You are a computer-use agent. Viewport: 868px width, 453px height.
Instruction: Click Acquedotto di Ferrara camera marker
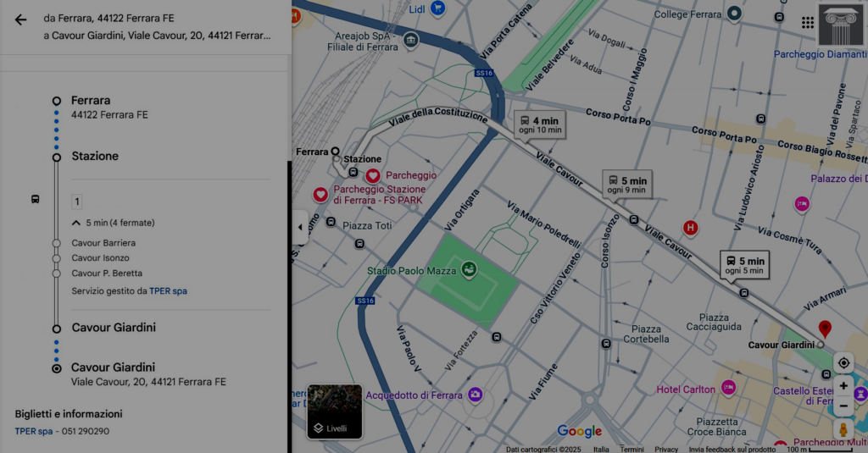pyautogui.click(x=475, y=395)
